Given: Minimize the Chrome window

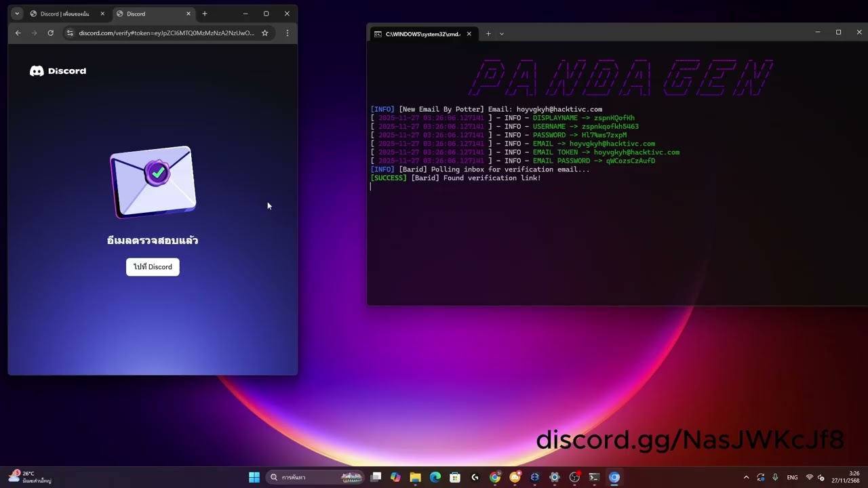Looking at the screenshot, I should [245, 14].
